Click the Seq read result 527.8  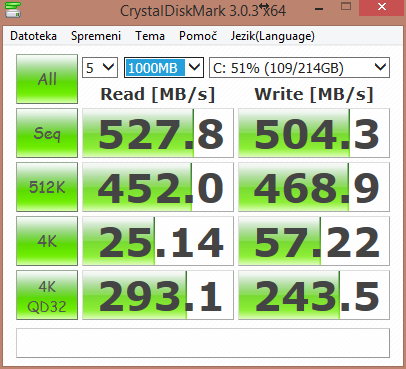pyautogui.click(x=158, y=133)
